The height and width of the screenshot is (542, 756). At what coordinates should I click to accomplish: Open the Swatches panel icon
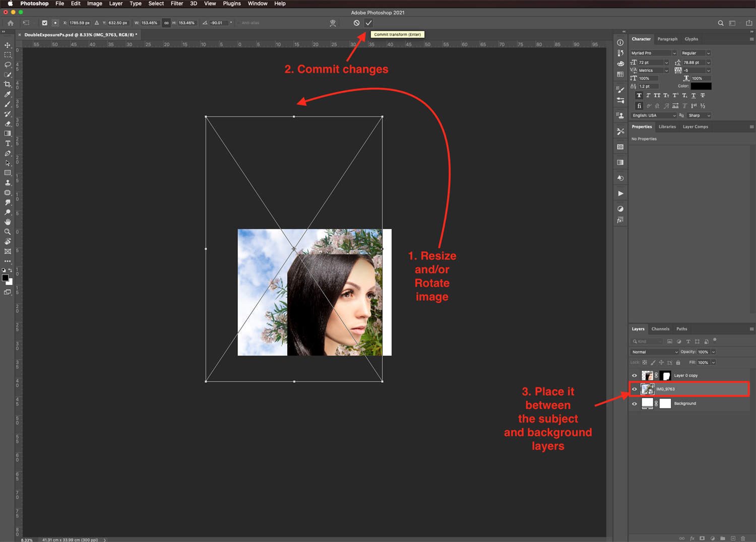point(620,75)
